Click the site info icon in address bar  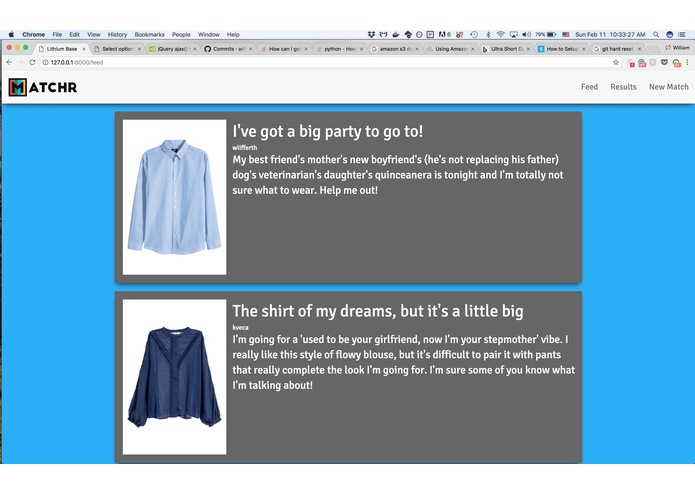[45, 62]
